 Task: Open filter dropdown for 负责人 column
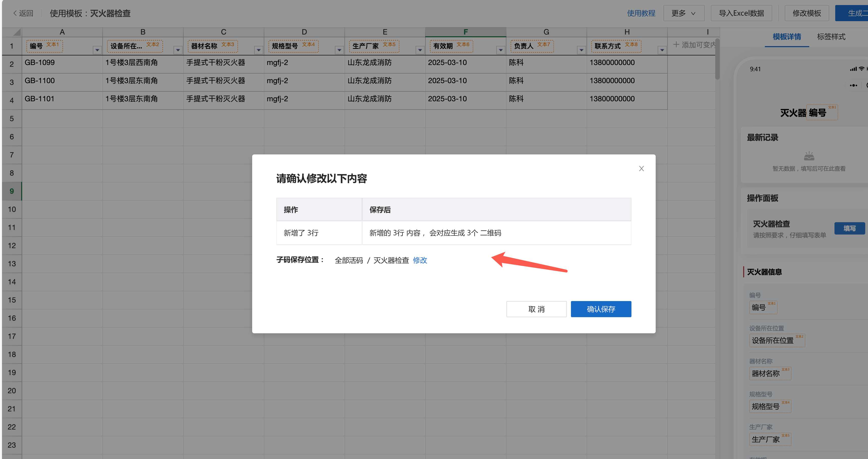coord(581,50)
